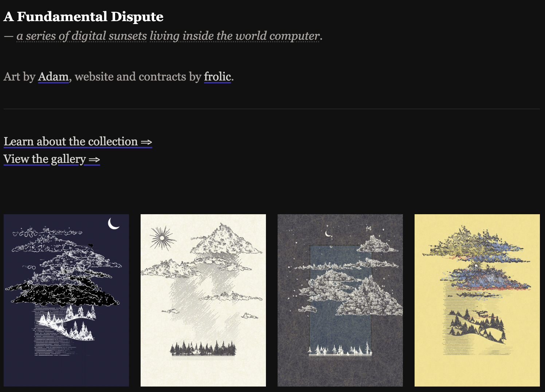Click the arrow after Learn about the collection
The image size is (545, 392).
pyautogui.click(x=146, y=142)
